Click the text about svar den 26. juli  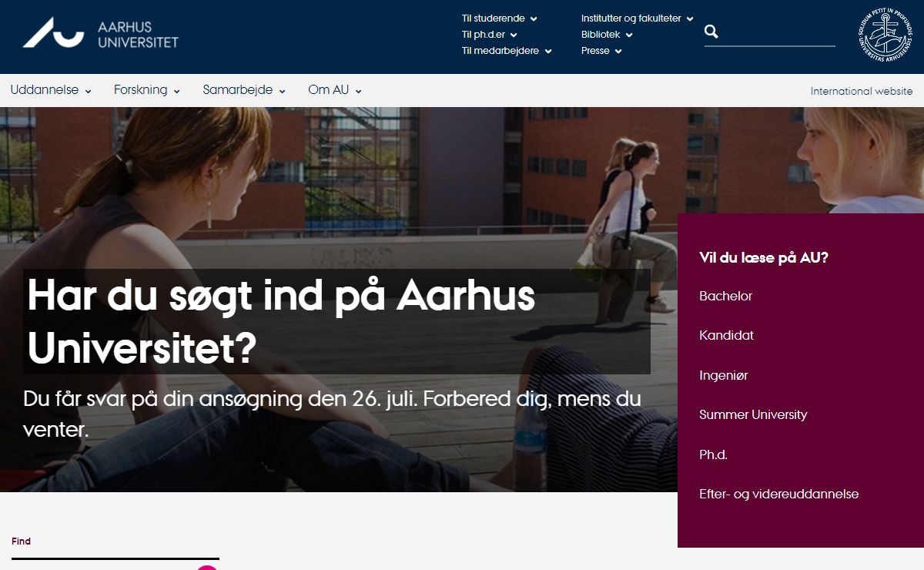pyautogui.click(x=333, y=414)
